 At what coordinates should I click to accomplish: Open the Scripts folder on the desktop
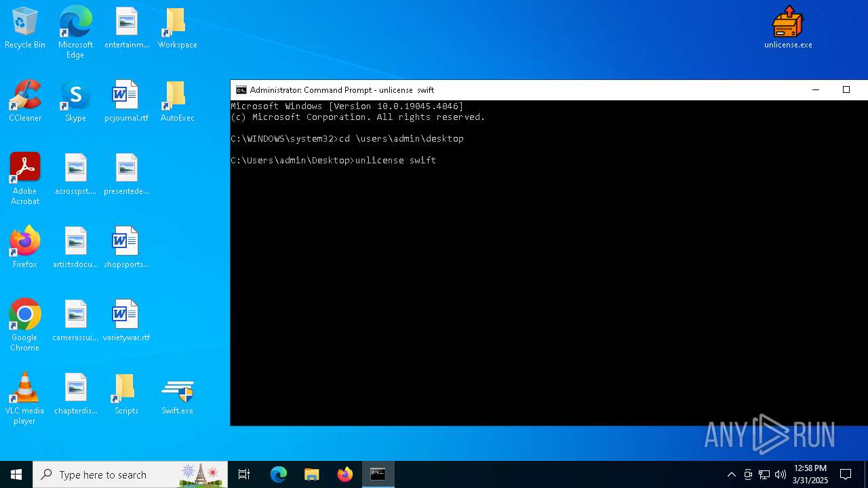tap(127, 394)
